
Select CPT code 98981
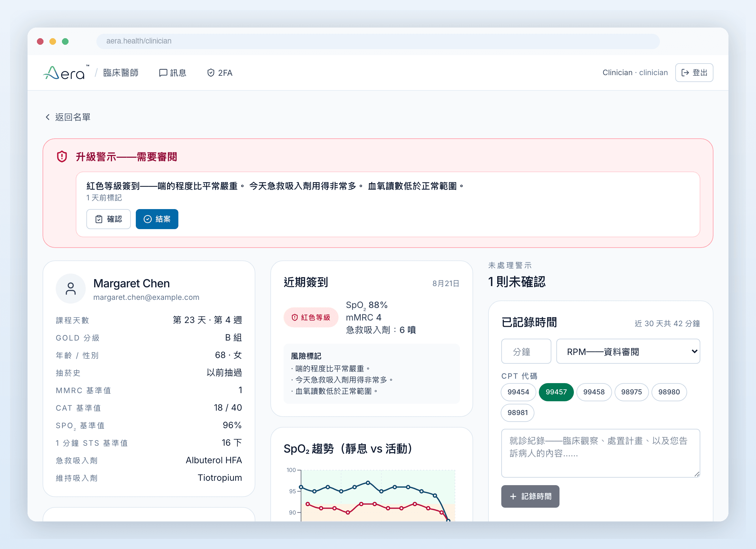517,413
